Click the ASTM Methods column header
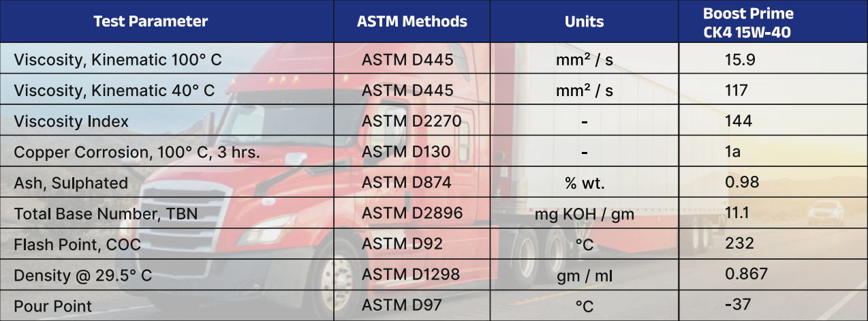 [412, 21]
